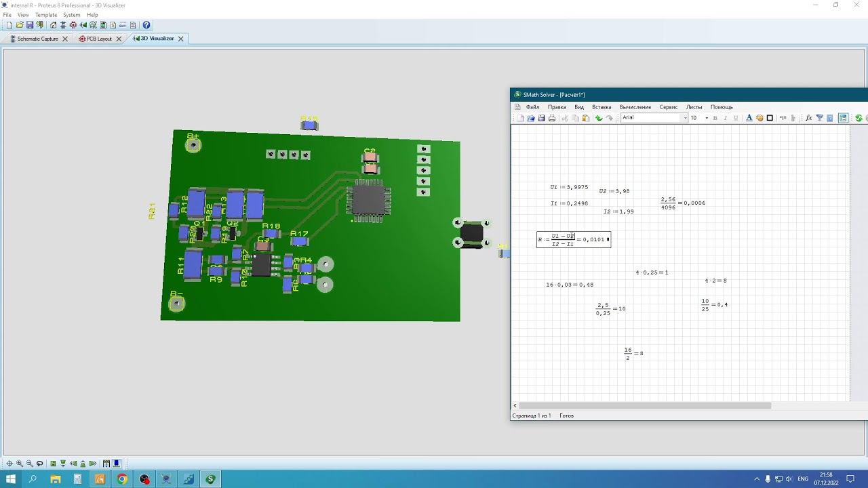Create new SMath worksheet icon
The image size is (868, 488).
point(520,118)
